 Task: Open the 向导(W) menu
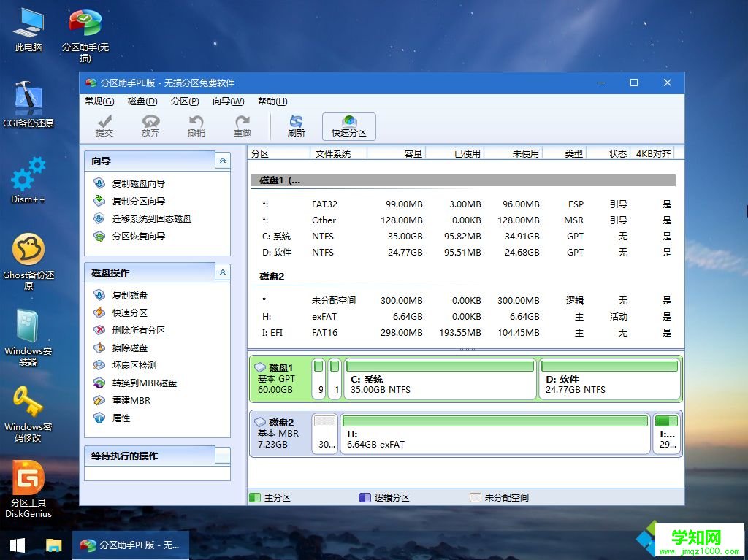pyautogui.click(x=229, y=101)
